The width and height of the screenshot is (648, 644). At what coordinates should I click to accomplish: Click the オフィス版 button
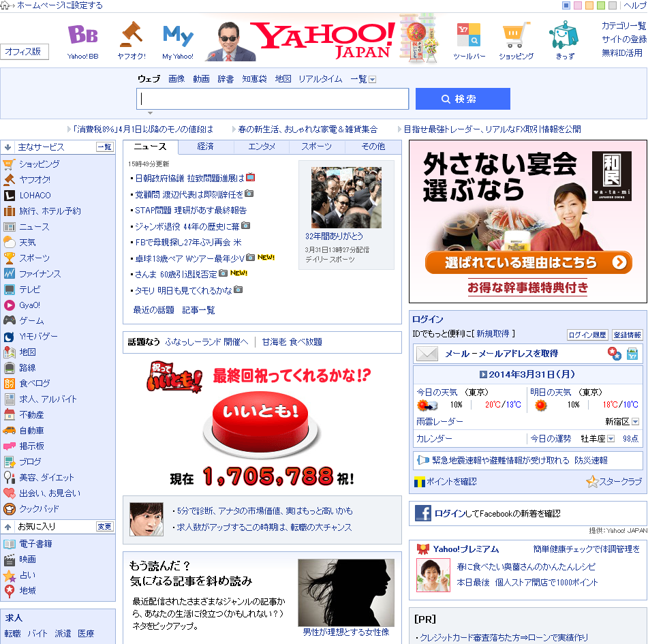coord(25,52)
